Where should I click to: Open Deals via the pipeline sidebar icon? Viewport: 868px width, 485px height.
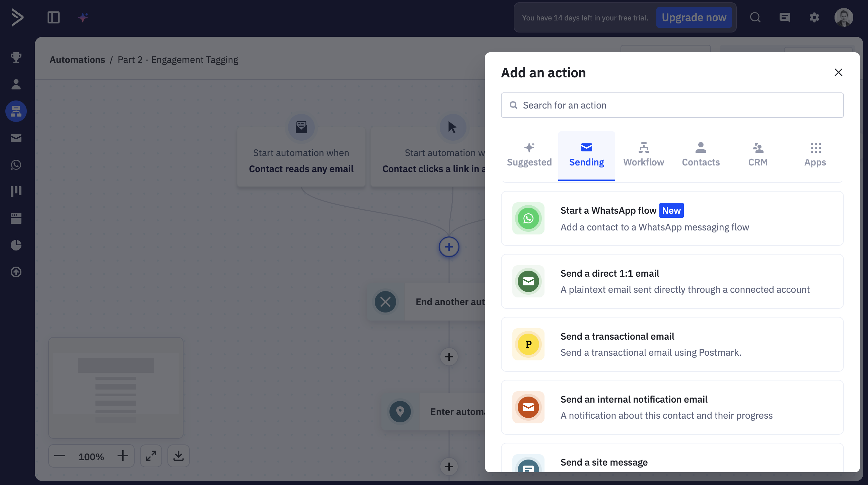[16, 191]
